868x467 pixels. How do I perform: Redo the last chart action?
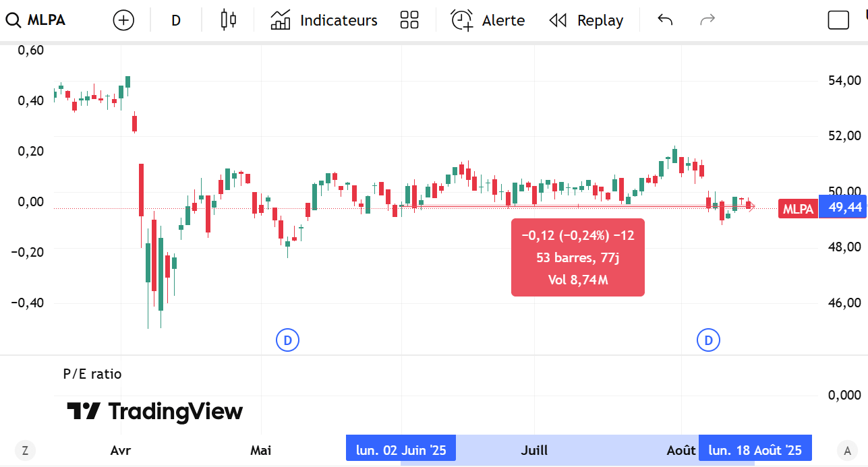707,20
